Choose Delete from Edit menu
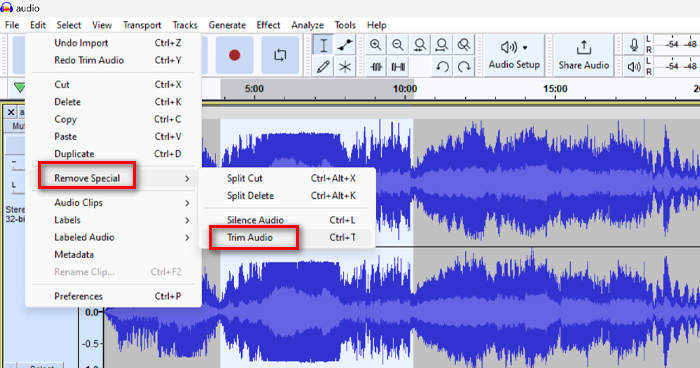This screenshot has height=368, width=700. [x=114, y=102]
